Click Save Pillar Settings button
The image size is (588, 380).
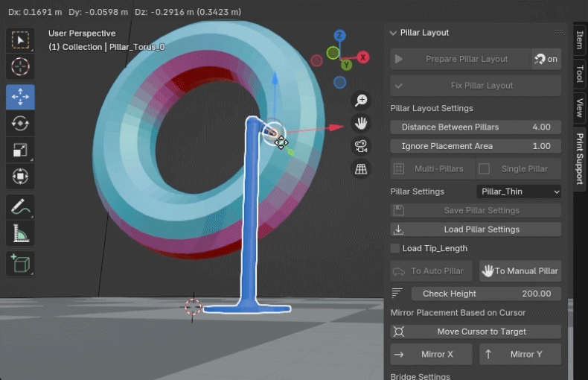tap(476, 210)
